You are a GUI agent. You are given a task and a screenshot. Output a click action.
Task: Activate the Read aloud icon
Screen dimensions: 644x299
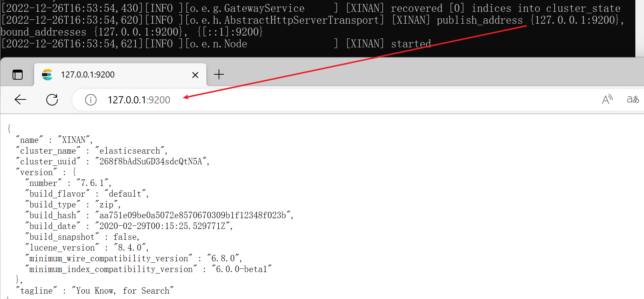607,99
